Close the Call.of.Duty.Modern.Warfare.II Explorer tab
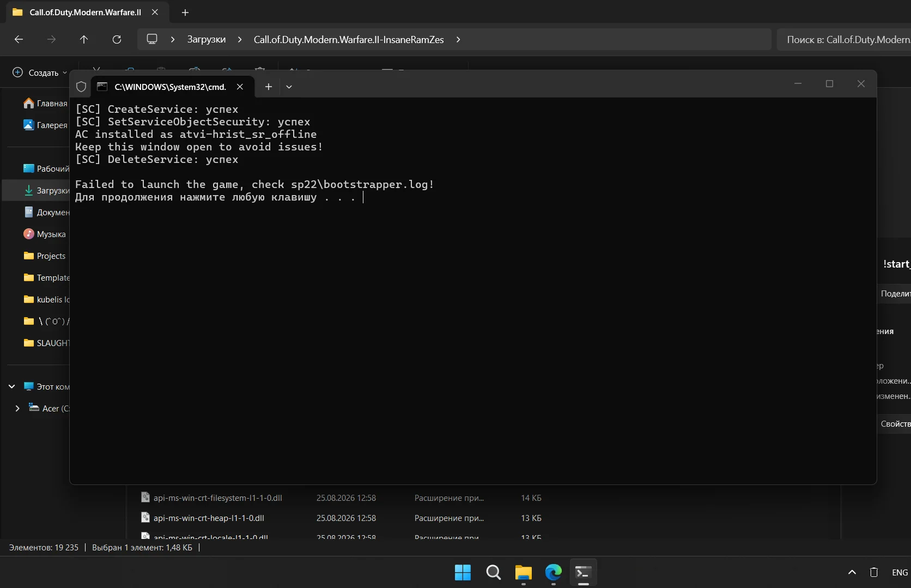The width and height of the screenshot is (911, 588). coord(155,12)
